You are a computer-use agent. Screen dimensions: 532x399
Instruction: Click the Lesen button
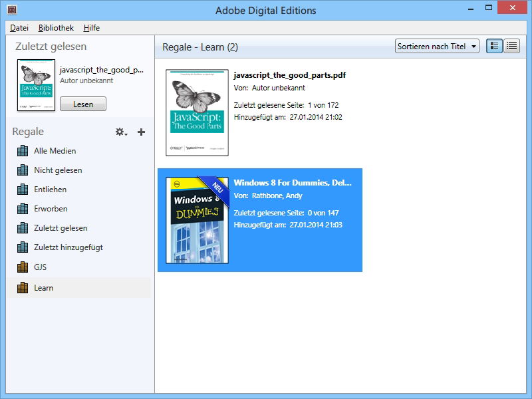click(83, 104)
